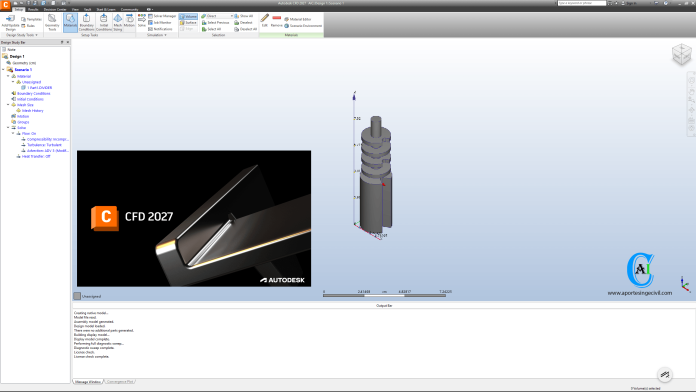Switch to the Convergence Plot tab

click(x=120, y=382)
